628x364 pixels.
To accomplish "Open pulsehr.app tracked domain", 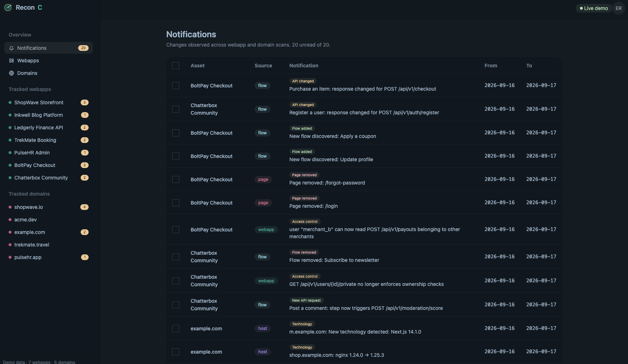I will point(48,257).
